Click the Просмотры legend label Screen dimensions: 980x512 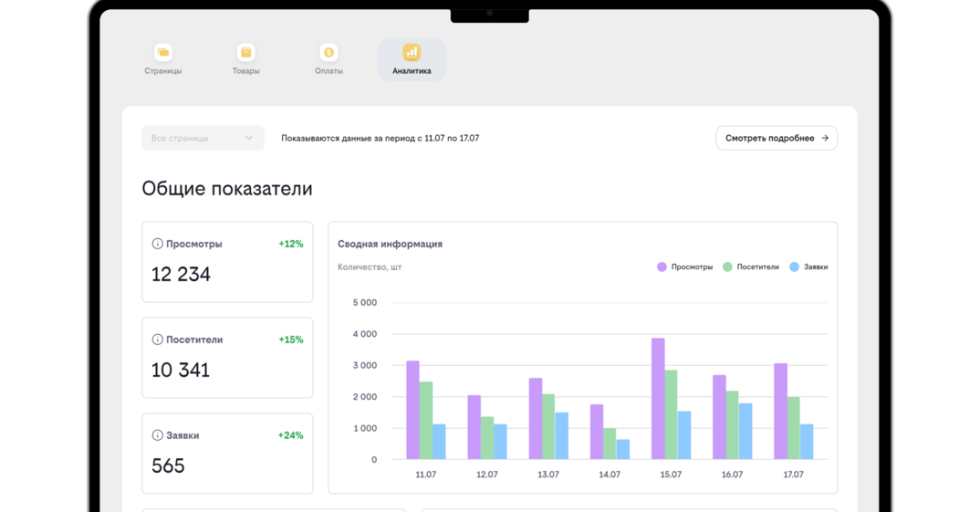[x=692, y=266]
